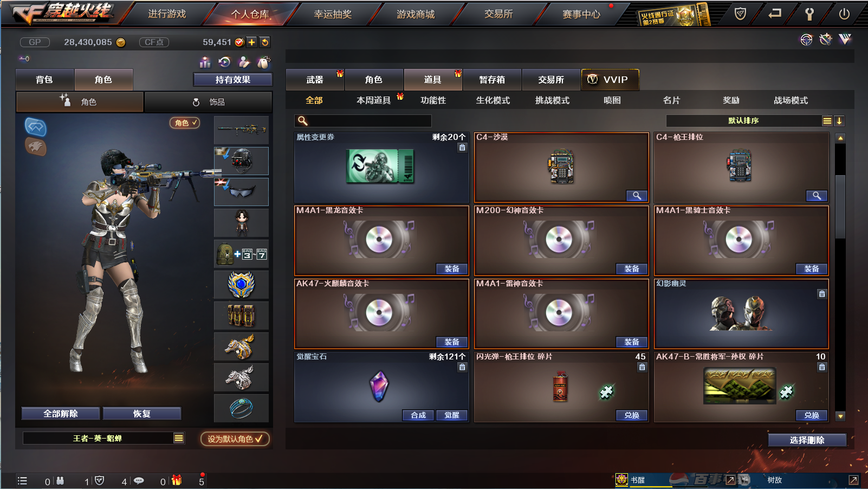Click the plus icon beside CF points
This screenshot has height=489, width=868.
[x=252, y=42]
